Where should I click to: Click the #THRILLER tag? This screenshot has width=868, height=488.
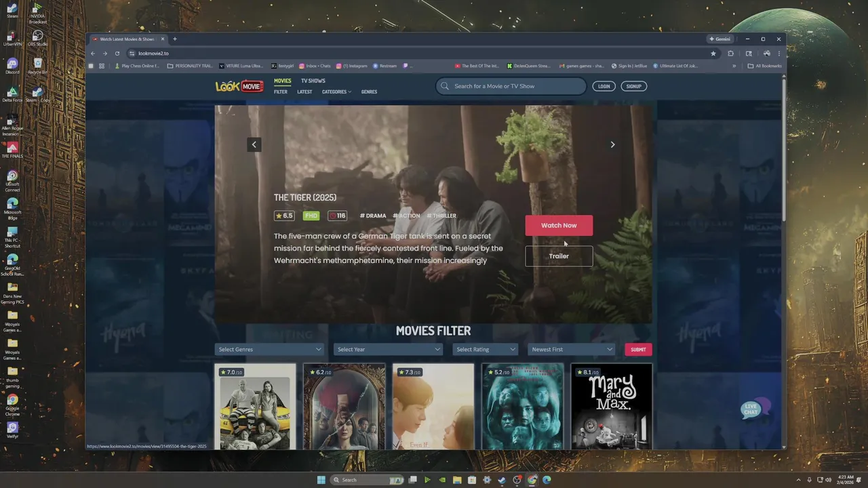441,216
